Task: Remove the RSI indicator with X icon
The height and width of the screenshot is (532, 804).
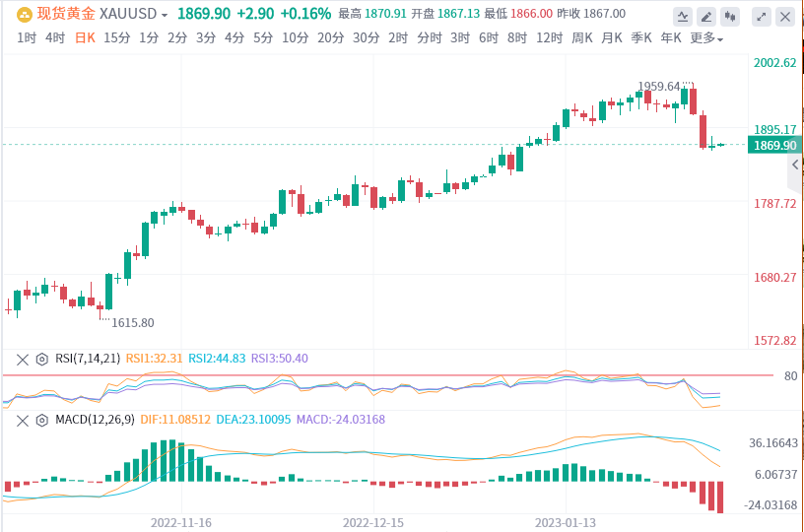Action: [x=23, y=360]
